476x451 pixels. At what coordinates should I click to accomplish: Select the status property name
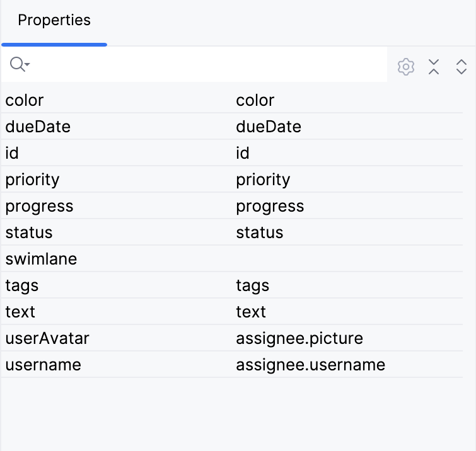click(x=29, y=232)
